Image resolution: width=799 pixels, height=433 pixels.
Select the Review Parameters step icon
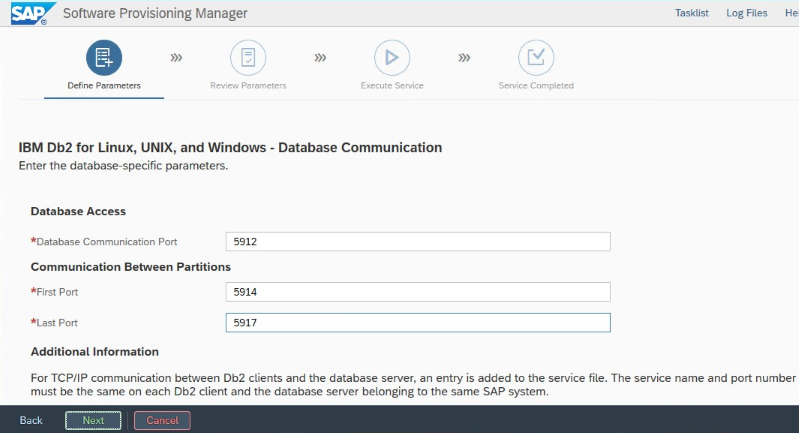pyautogui.click(x=248, y=58)
